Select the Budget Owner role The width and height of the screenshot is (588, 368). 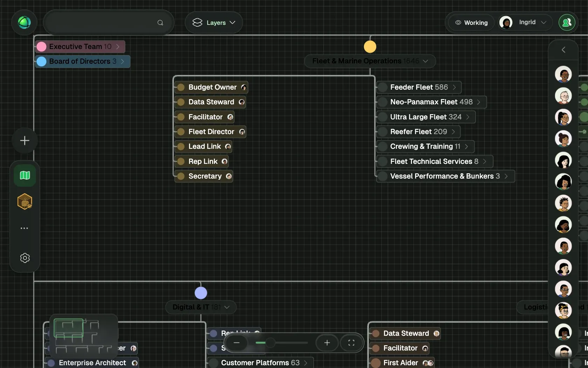coord(211,87)
